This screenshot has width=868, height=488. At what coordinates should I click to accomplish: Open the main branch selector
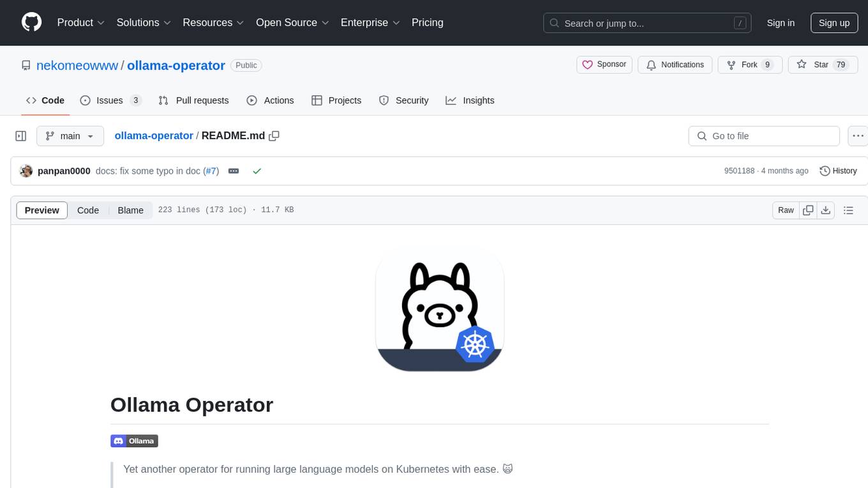point(70,136)
